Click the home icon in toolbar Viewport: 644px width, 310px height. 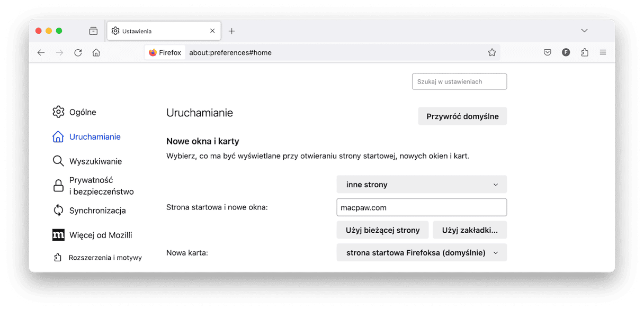pyautogui.click(x=96, y=52)
